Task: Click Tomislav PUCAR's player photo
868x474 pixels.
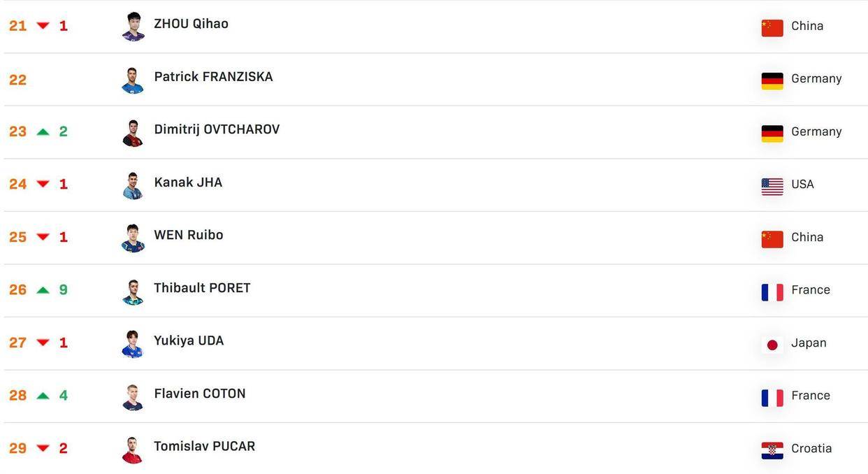Action: (133, 450)
